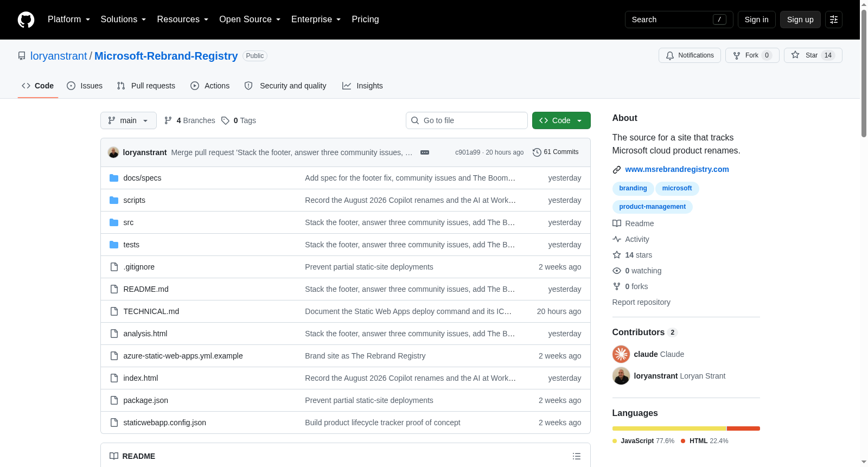The height and width of the screenshot is (467, 868).
Task: View 61 Commits history
Action: coord(556,152)
